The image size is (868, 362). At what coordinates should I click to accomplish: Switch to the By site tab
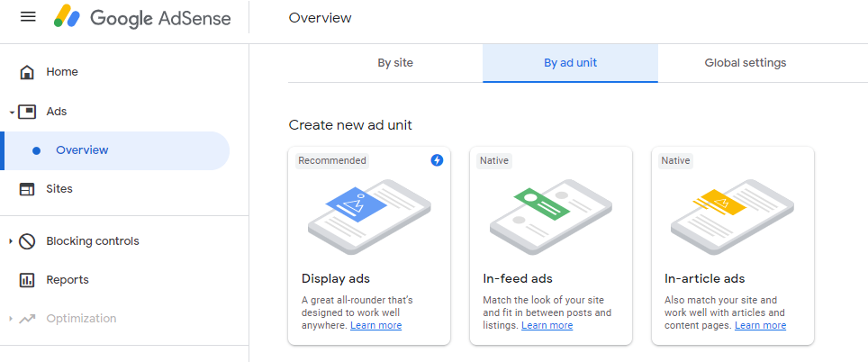(x=395, y=63)
